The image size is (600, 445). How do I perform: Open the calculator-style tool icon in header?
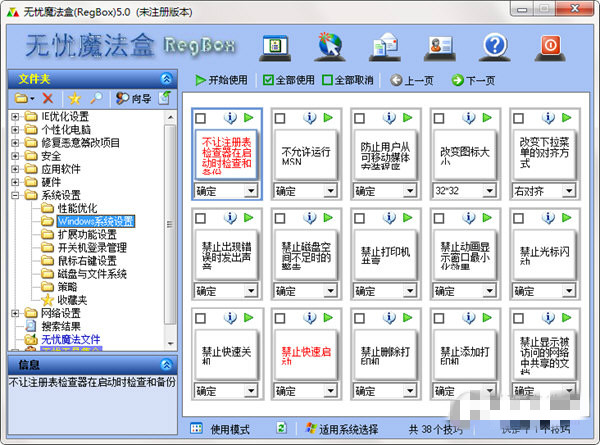click(275, 47)
